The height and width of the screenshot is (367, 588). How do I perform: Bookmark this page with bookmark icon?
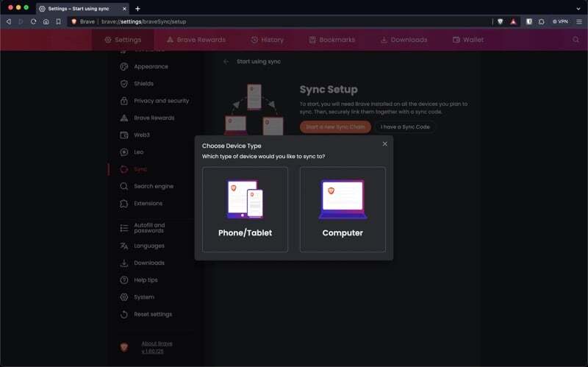click(x=59, y=22)
